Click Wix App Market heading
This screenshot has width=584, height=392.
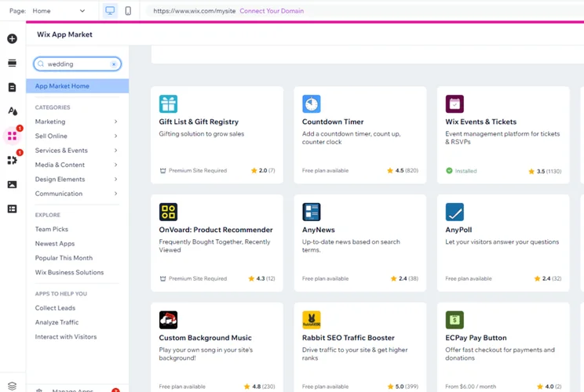point(64,34)
